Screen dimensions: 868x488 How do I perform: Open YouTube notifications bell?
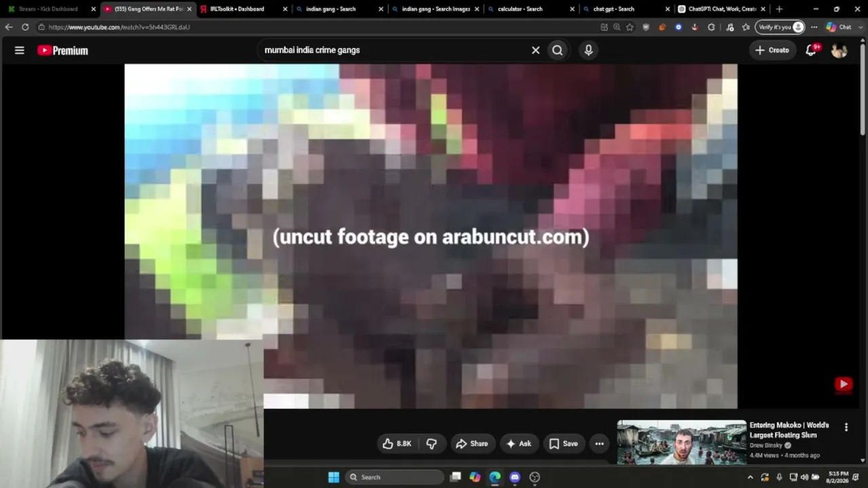[x=811, y=50]
